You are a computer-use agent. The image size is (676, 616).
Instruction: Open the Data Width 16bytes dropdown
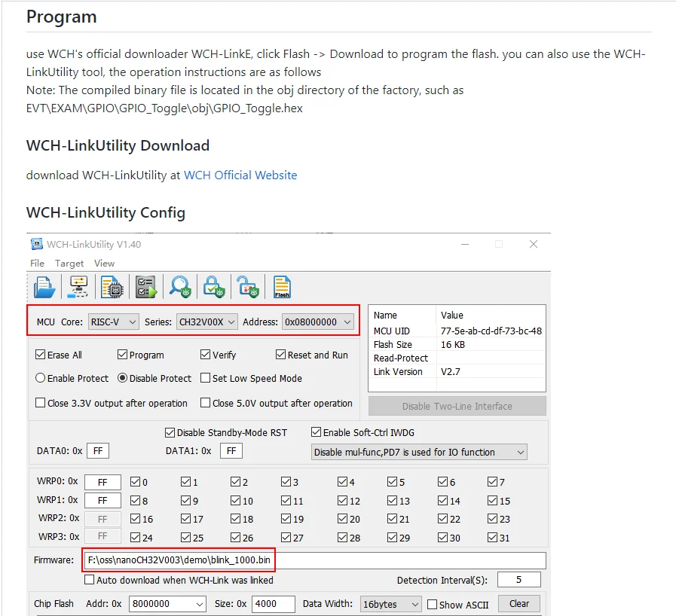tap(390, 604)
